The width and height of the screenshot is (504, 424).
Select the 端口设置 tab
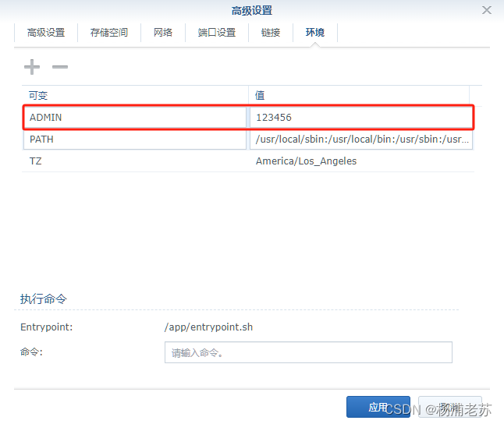click(x=217, y=33)
